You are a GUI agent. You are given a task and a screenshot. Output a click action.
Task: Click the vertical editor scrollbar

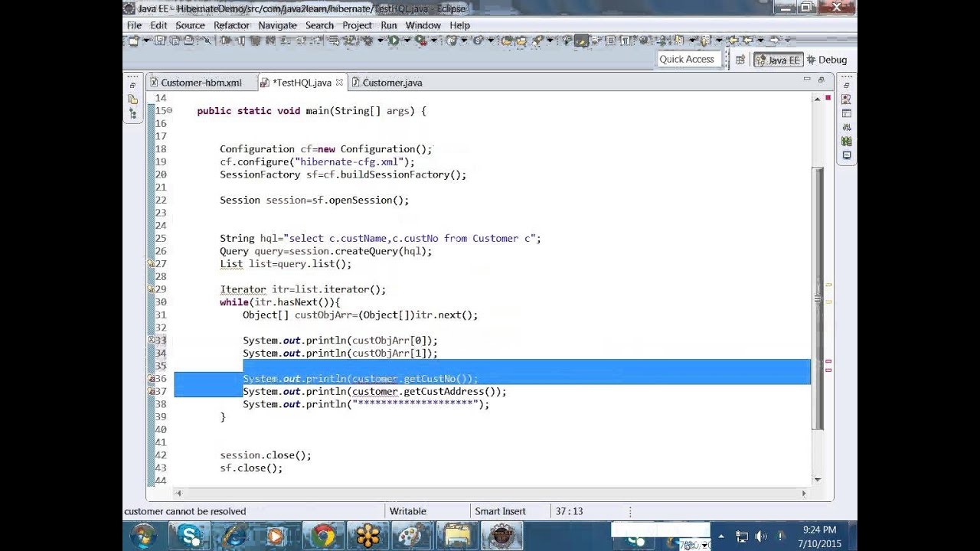coord(818,298)
